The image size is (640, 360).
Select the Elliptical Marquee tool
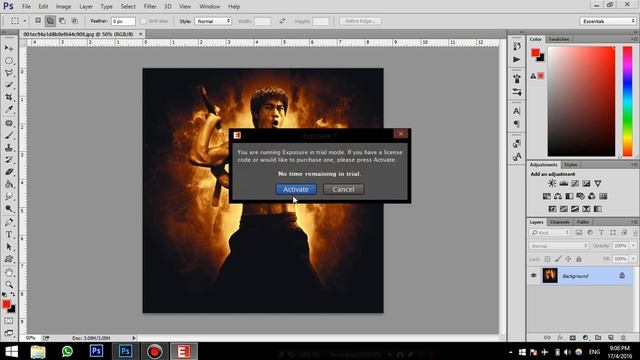[9, 60]
